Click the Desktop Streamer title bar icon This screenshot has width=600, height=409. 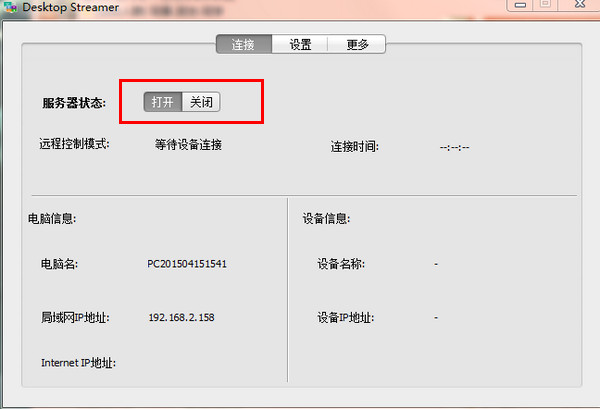(x=10, y=7)
